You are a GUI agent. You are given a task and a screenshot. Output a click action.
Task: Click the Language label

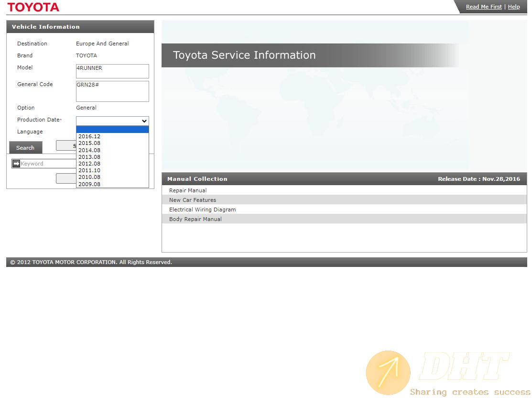pos(30,132)
